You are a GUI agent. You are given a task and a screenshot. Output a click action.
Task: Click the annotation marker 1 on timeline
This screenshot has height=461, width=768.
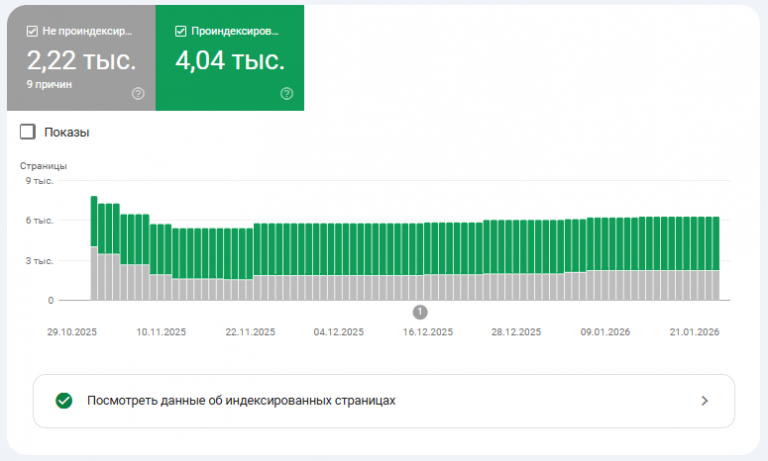tap(420, 312)
